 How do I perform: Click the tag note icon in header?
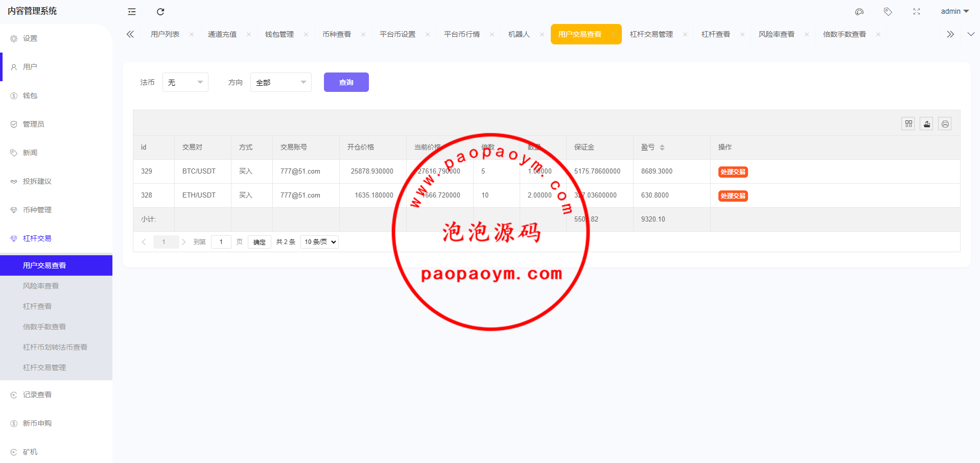888,12
